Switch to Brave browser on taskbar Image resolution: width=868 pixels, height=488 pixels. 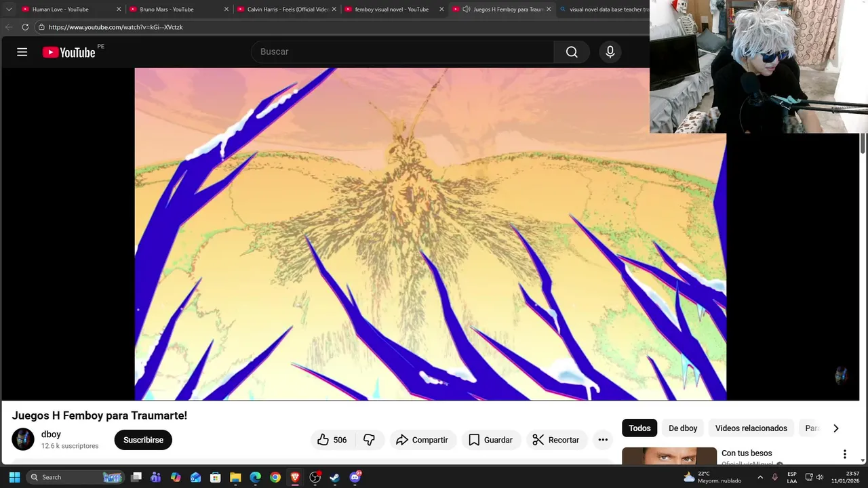click(295, 477)
